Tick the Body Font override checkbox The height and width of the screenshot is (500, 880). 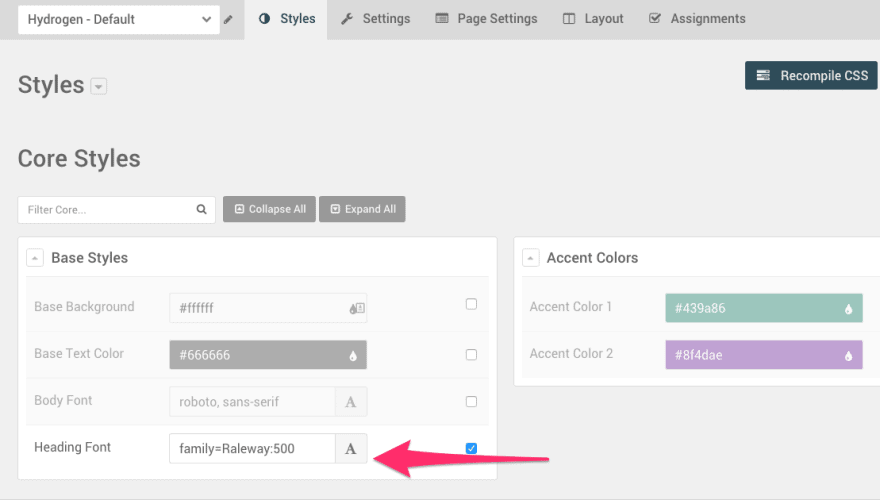(x=471, y=402)
